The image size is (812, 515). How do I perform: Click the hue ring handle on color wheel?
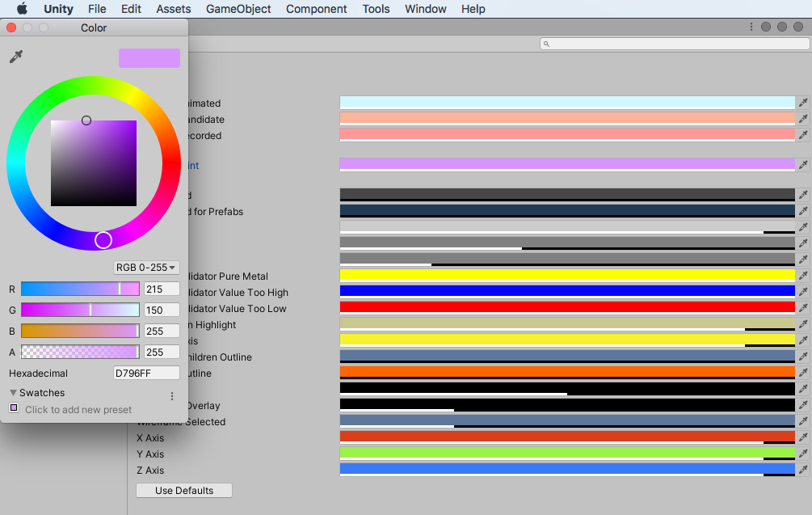pos(103,240)
